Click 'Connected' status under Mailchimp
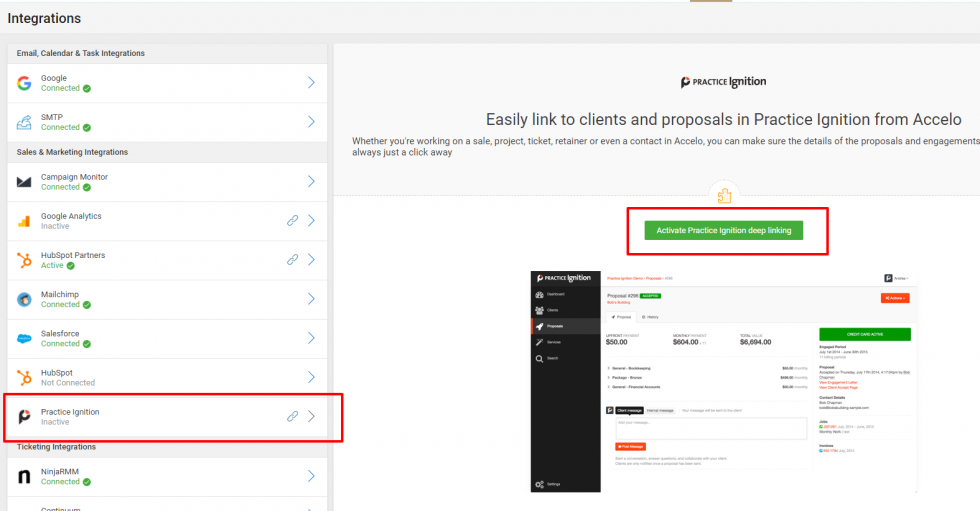980x511 pixels. point(60,304)
